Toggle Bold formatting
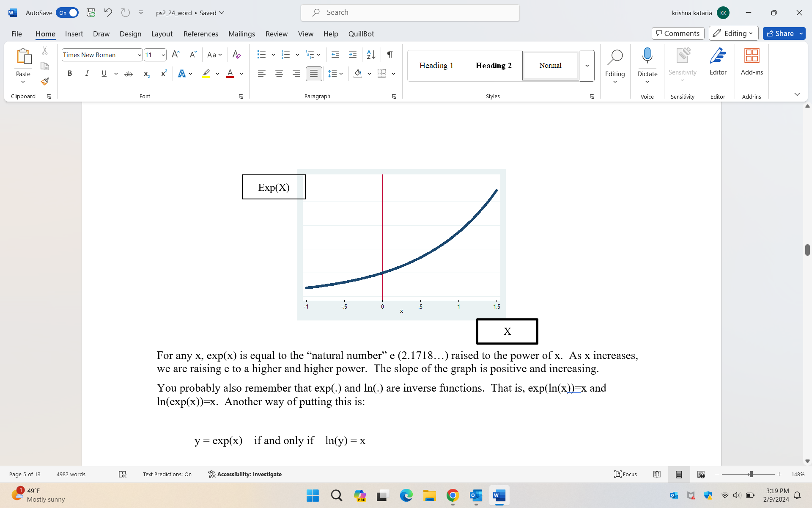This screenshot has width=812, height=508. pyautogui.click(x=70, y=74)
